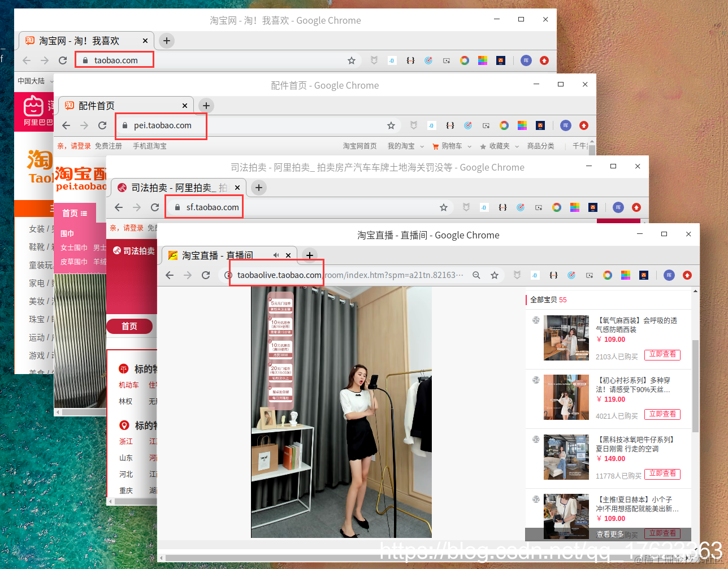The width and height of the screenshot is (728, 569).
Task: Click the thumbnail of the ¥149 jeans item
Action: pyautogui.click(x=566, y=457)
